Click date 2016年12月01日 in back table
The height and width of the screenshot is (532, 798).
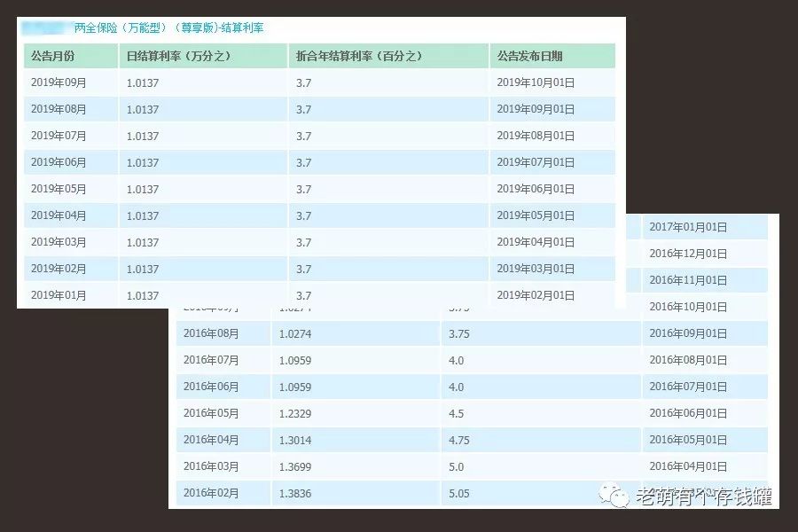(688, 254)
